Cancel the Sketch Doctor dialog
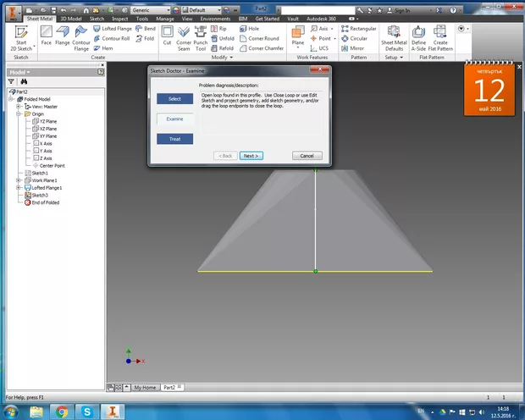 [307, 156]
